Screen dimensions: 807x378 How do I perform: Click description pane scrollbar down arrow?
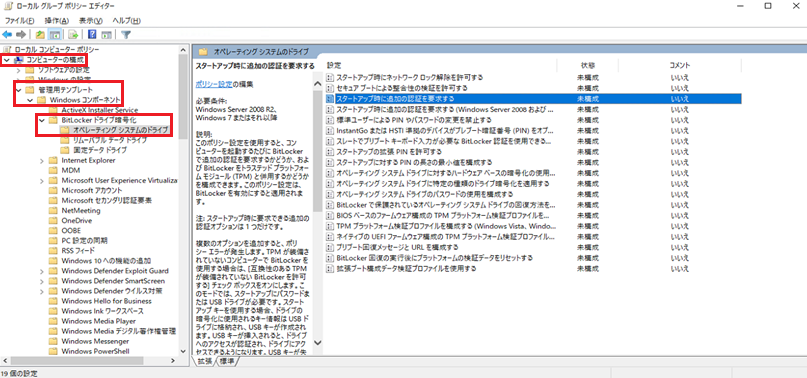pos(318,342)
